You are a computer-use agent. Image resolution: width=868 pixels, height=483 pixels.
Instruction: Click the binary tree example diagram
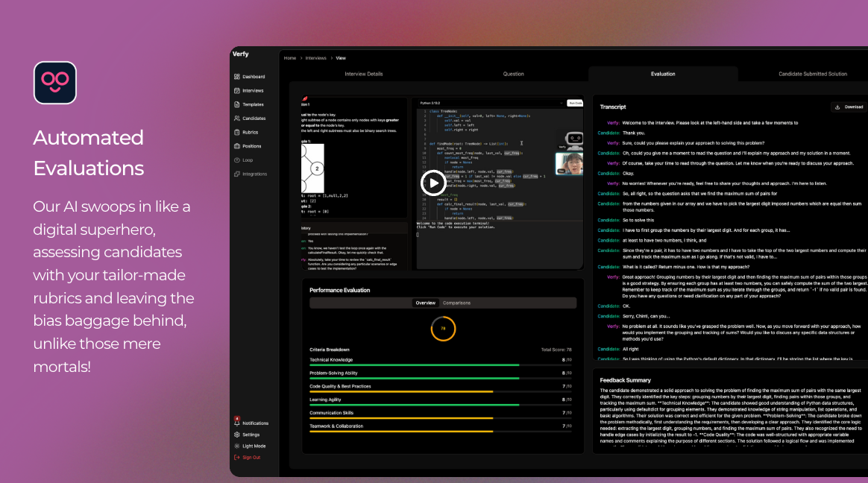[x=312, y=168]
